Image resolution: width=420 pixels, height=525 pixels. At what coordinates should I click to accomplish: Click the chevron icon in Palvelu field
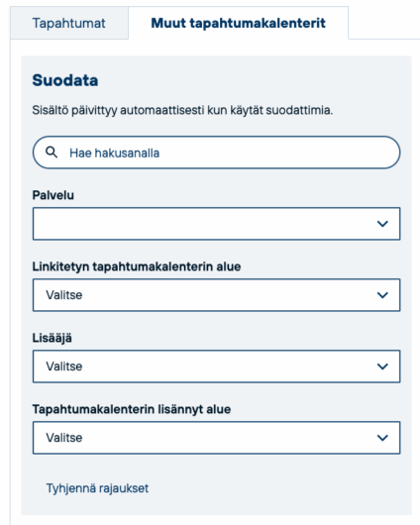pos(382,224)
